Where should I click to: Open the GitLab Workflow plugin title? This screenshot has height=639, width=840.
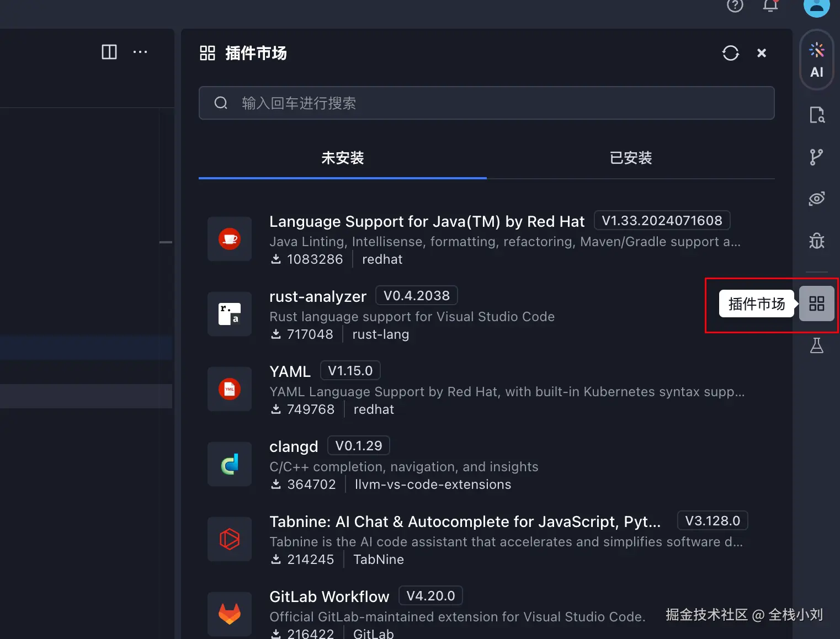tap(329, 597)
